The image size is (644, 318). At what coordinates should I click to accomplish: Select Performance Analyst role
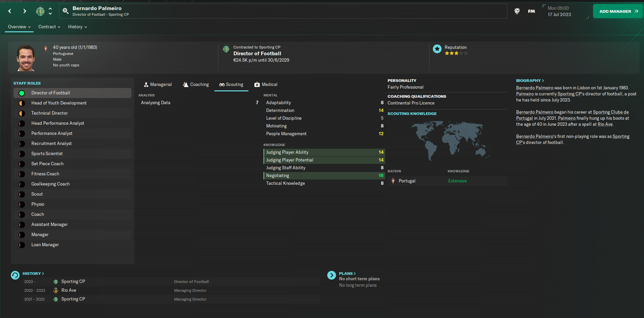(72, 133)
